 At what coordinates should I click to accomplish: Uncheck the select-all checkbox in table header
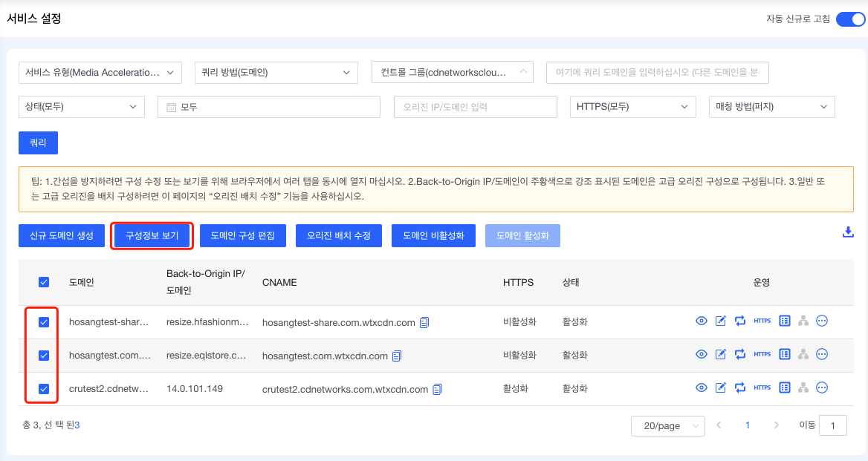coord(44,282)
